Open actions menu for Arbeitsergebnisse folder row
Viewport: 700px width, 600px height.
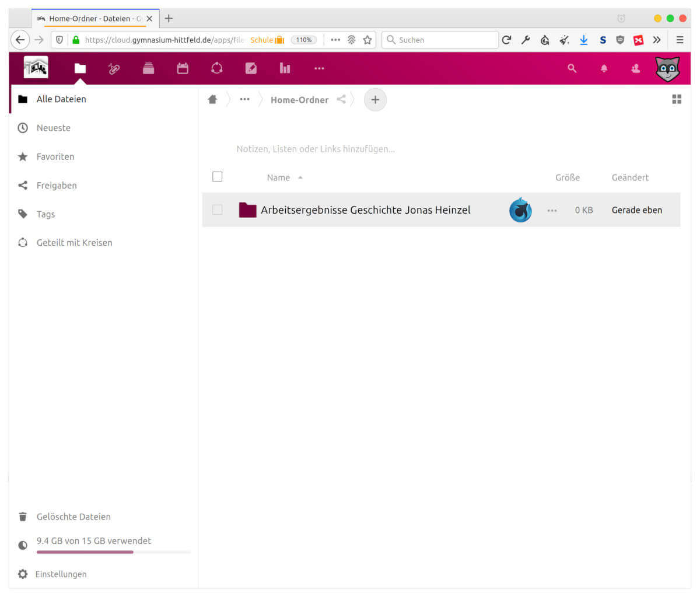pyautogui.click(x=552, y=210)
